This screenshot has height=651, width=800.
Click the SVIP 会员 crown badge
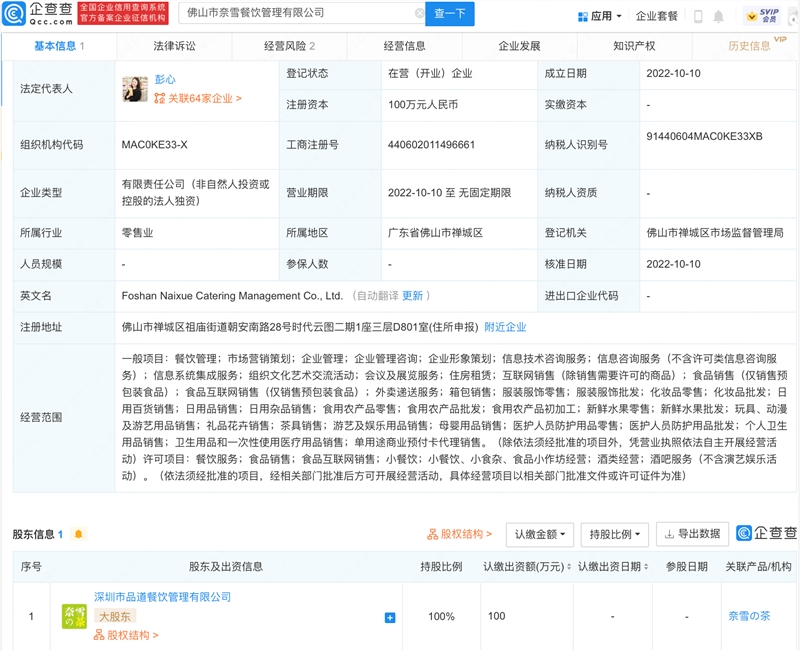[763, 16]
